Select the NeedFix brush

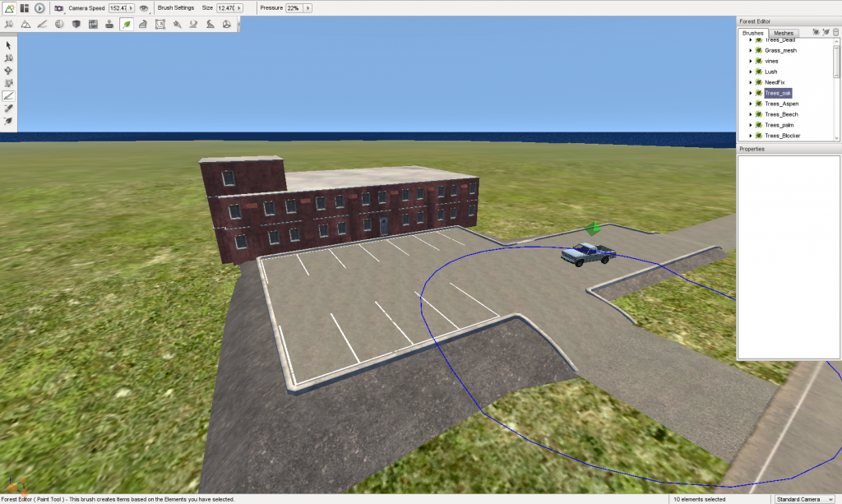click(x=775, y=83)
